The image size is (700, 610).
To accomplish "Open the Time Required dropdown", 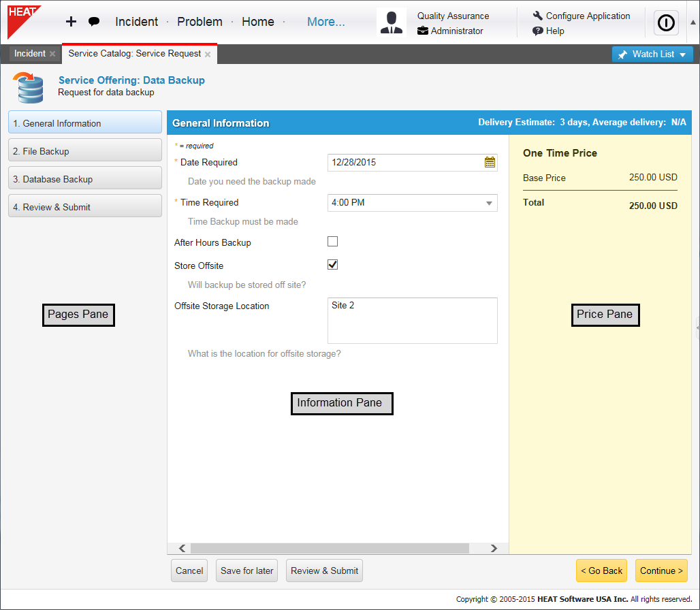I will pos(488,203).
